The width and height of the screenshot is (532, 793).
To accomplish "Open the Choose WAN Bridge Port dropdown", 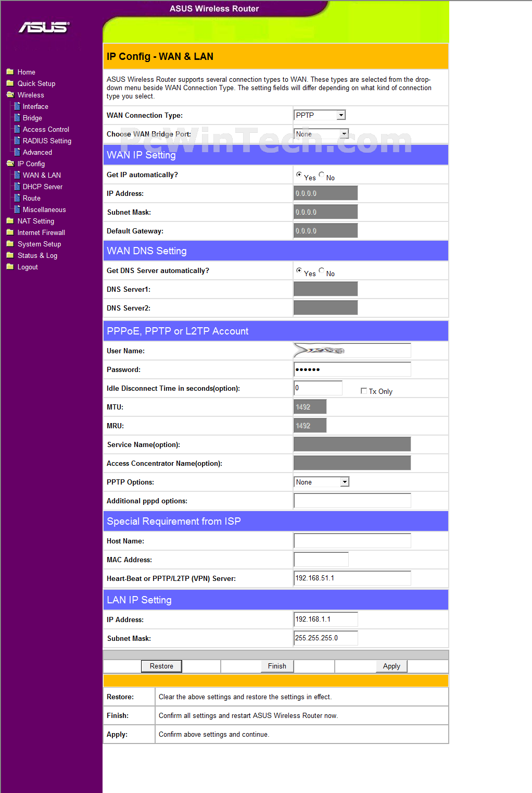I will click(321, 134).
